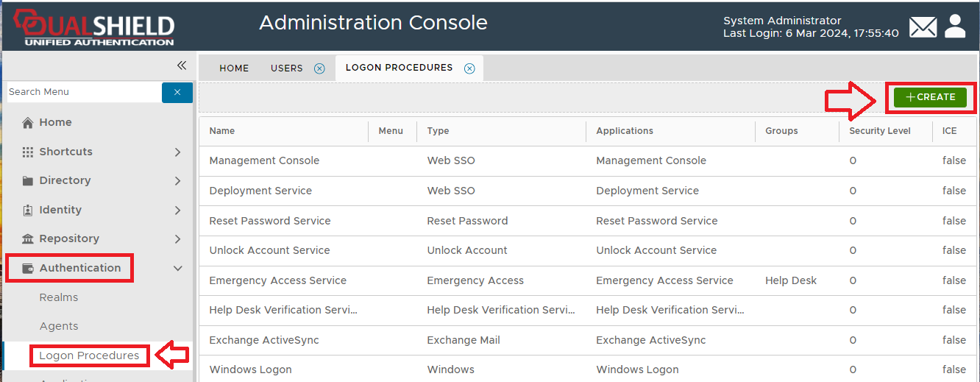Click the Repository bank icon
The height and width of the screenshot is (382, 980).
[x=28, y=239]
